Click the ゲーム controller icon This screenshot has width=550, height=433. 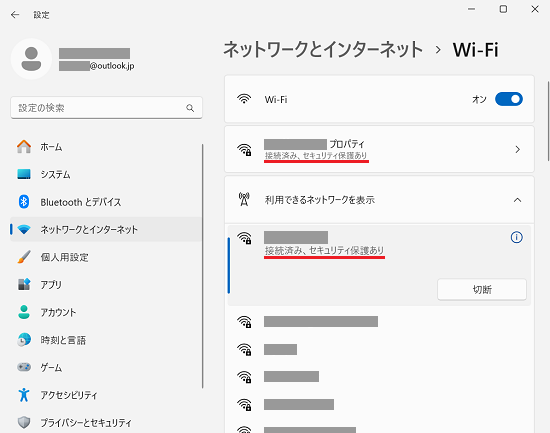pyautogui.click(x=24, y=367)
